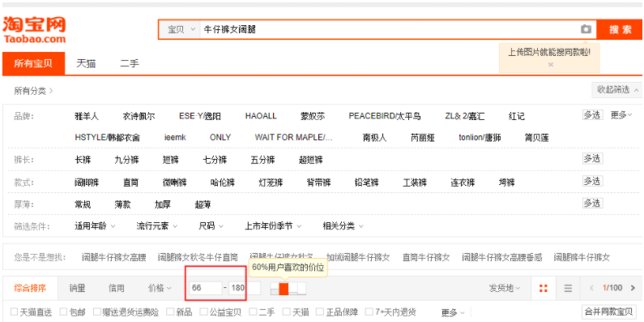The width and height of the screenshot is (644, 322).
Task: Click 多选 in the 裤长 row
Action: point(592,158)
